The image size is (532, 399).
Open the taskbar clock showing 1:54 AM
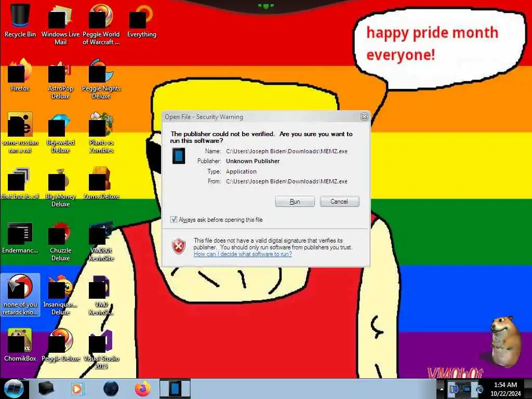point(506,389)
